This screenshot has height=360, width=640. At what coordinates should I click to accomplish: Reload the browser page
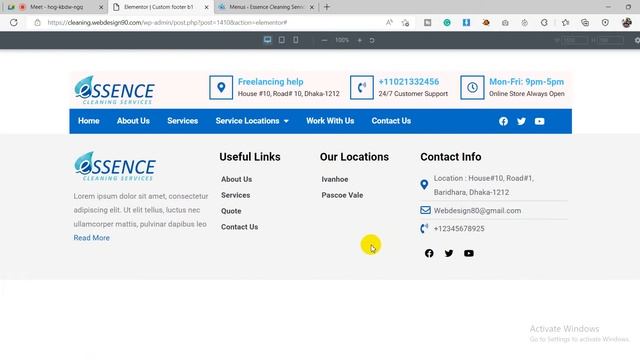pos(14,22)
